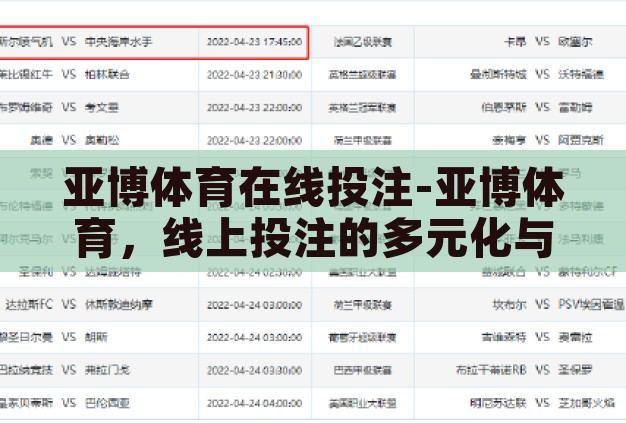This screenshot has height=423, width=626.
Task: Click the team name 曼彻斯特城
Action: 498,74
